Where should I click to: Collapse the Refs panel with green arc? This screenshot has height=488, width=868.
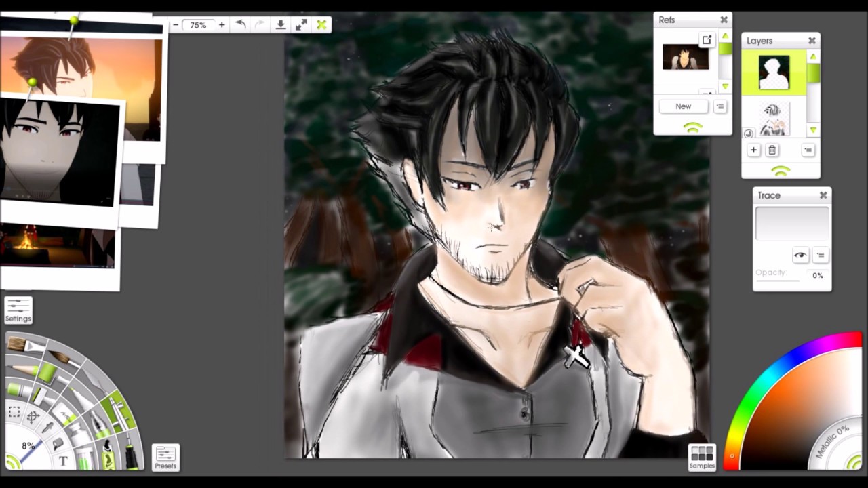coord(692,127)
